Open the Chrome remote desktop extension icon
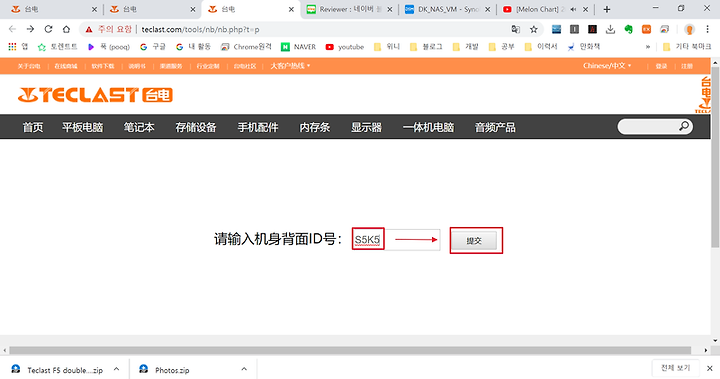The height and width of the screenshot is (379, 720). [664, 29]
